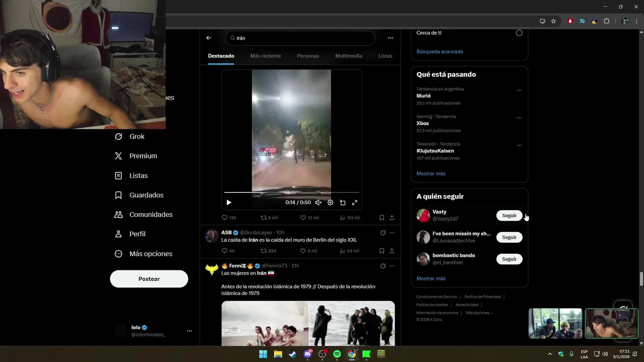
Task: Reply to the video post with 139 comments
Action: coord(229,218)
